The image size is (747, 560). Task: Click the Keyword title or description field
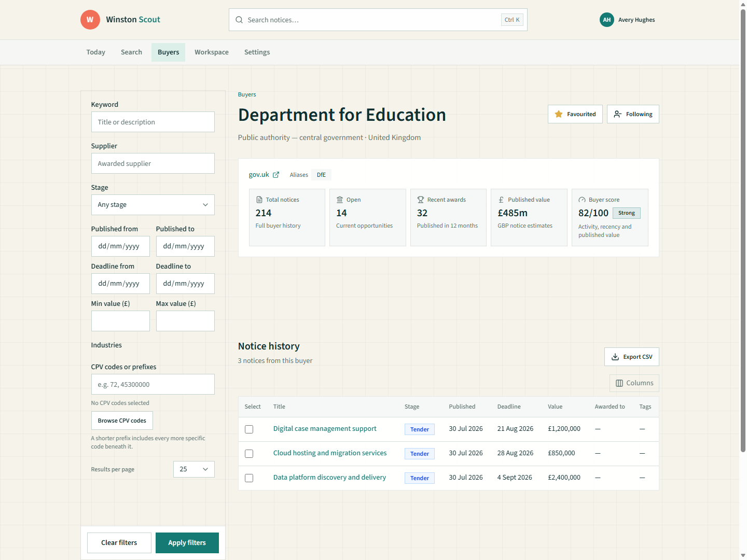(153, 122)
